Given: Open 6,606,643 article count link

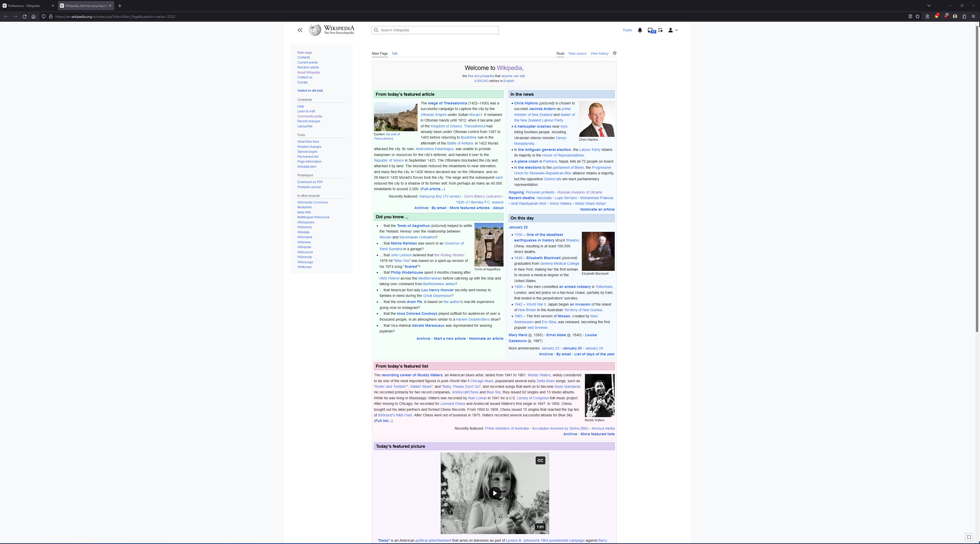Looking at the screenshot, I should 481,81.
